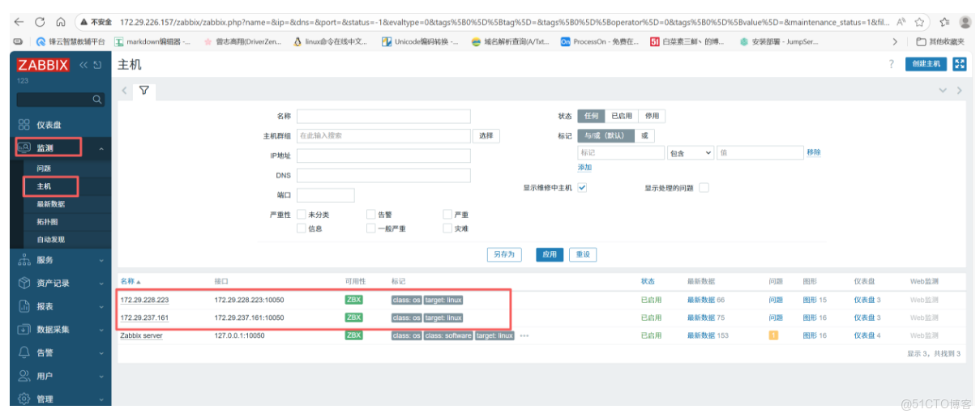Check the 灾难 severity box
The image size is (980, 418).
click(447, 228)
